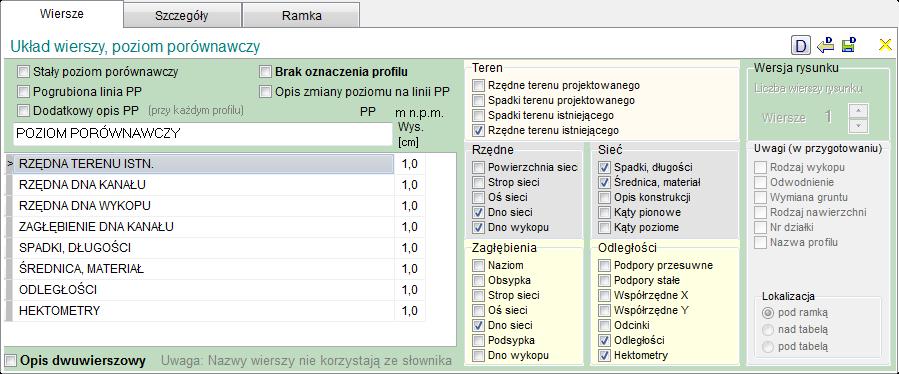Uncheck Średnica, materiał in Sieć group

point(604,182)
